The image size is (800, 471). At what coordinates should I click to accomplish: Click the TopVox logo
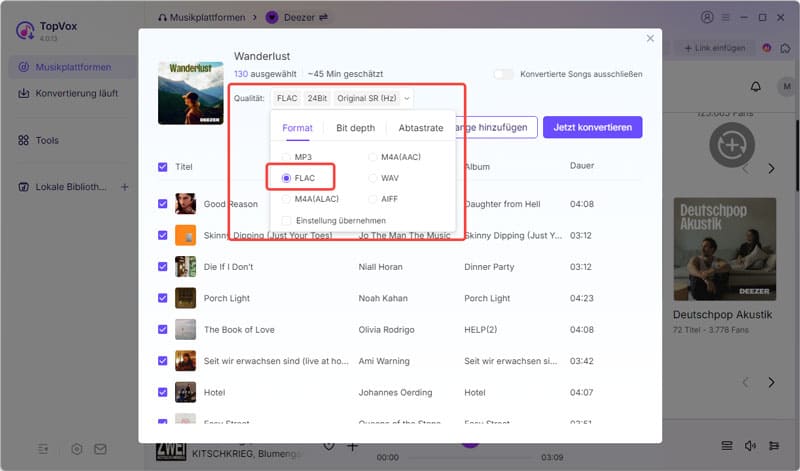click(x=25, y=31)
